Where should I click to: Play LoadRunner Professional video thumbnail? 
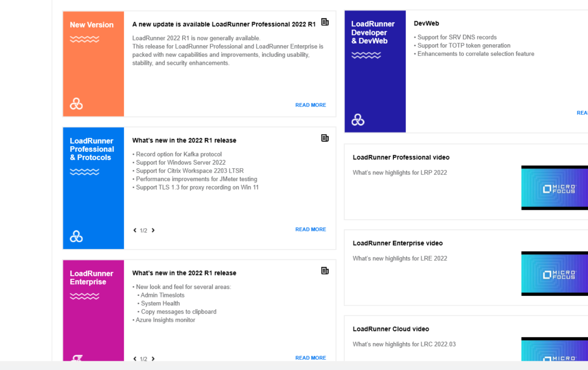point(554,188)
